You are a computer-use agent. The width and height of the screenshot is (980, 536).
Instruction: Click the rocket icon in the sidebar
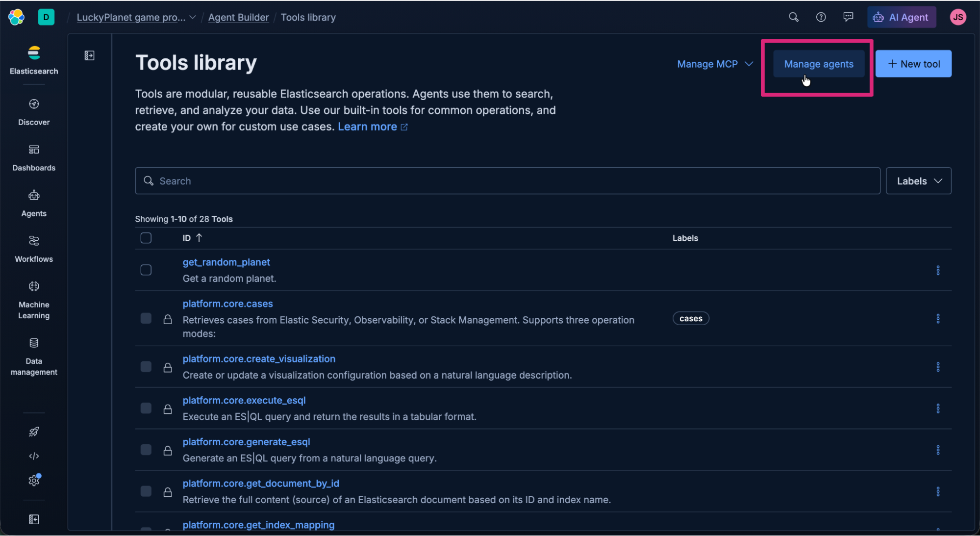coord(34,432)
